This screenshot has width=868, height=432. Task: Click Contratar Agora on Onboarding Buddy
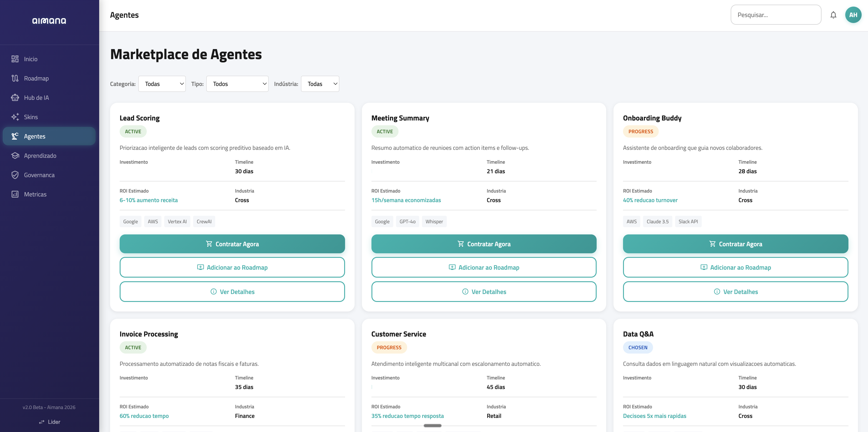(735, 244)
